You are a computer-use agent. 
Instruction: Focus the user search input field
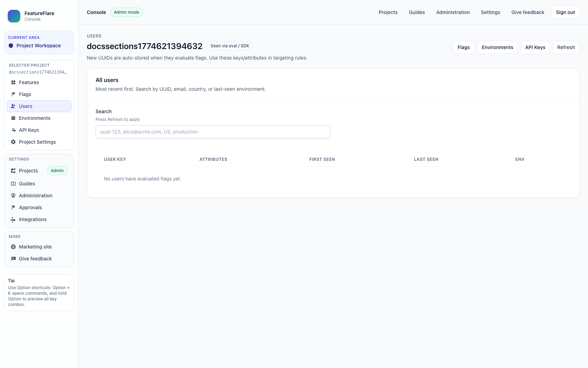click(213, 132)
